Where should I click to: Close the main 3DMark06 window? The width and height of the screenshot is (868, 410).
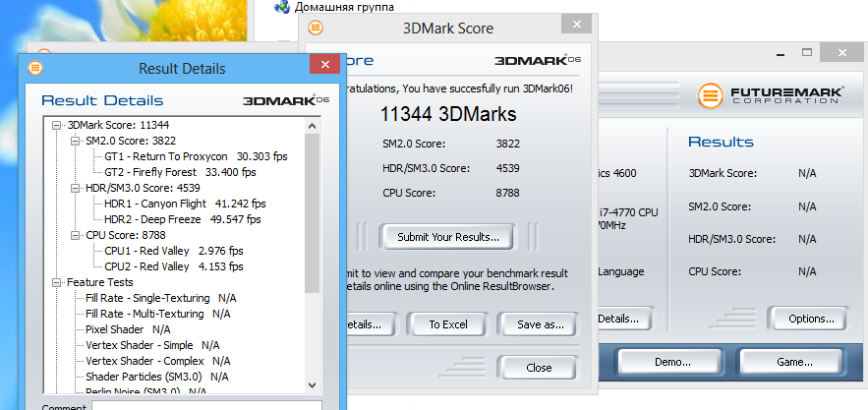(x=842, y=53)
